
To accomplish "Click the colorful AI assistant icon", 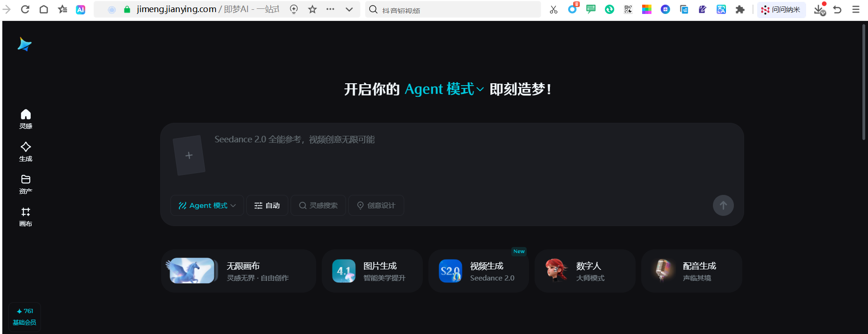I will click(81, 9).
